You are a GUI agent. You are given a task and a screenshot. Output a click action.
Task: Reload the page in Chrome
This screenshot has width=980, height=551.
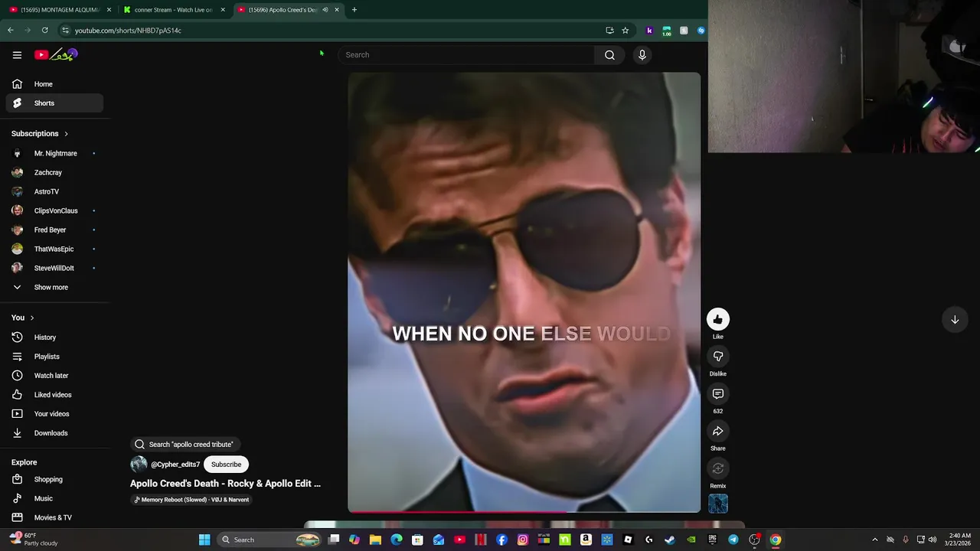[x=44, y=30]
